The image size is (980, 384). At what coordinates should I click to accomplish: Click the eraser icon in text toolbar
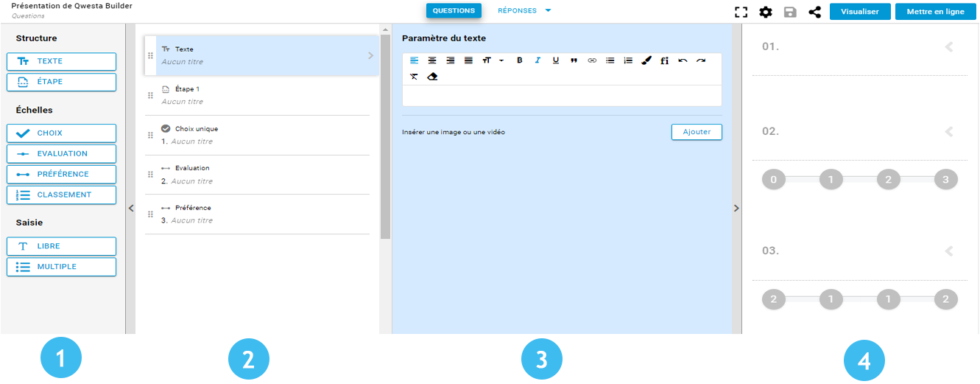[x=432, y=77]
